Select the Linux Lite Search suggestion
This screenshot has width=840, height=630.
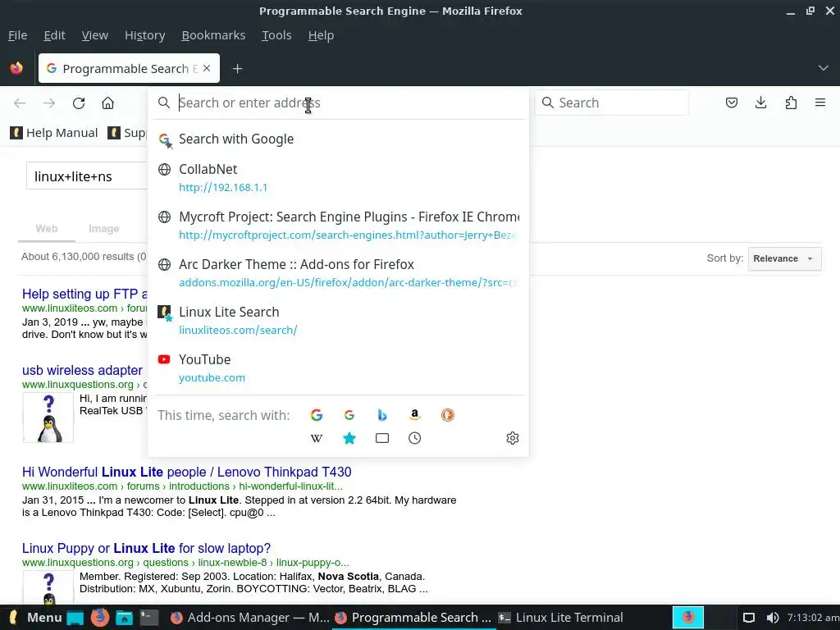(x=338, y=321)
